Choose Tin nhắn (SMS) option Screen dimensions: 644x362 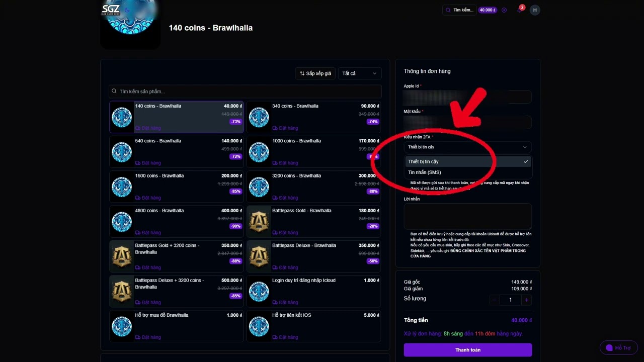coord(467,172)
